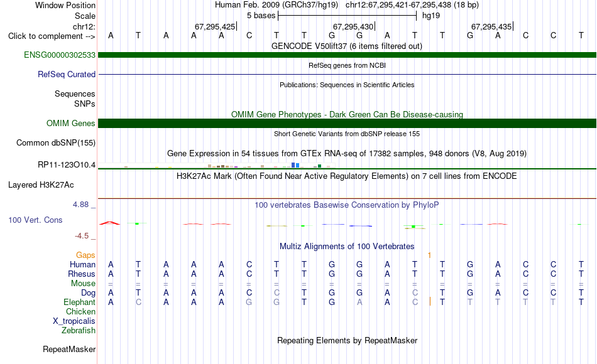Click the 67,295,430 position marker
597x364 pixels.
click(353, 26)
